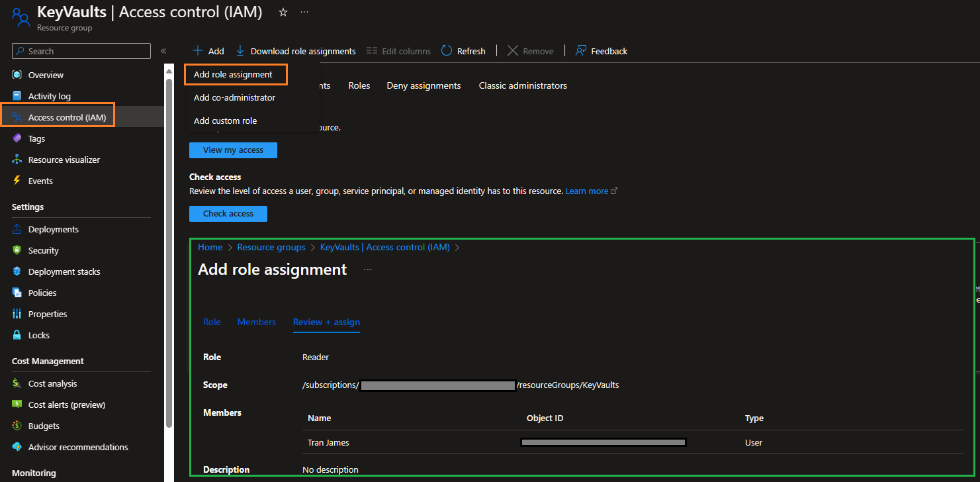Viewport: 980px width, 482px height.
Task: Click the purple Tags icon
Action: tap(17, 138)
